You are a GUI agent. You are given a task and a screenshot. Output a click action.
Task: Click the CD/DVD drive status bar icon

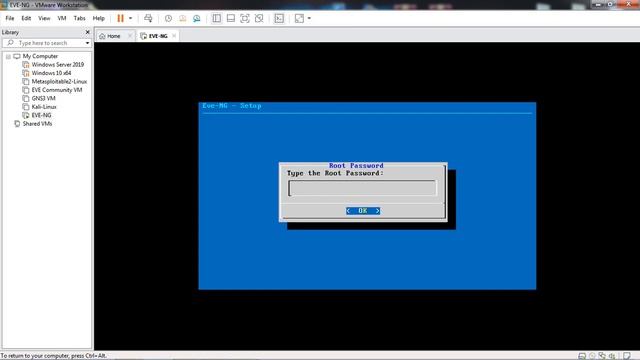pos(592,356)
